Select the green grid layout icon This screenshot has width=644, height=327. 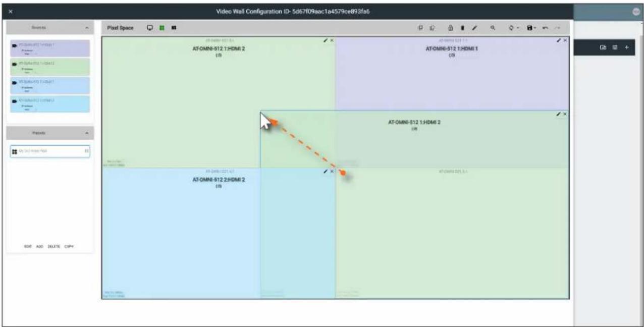[x=162, y=28]
